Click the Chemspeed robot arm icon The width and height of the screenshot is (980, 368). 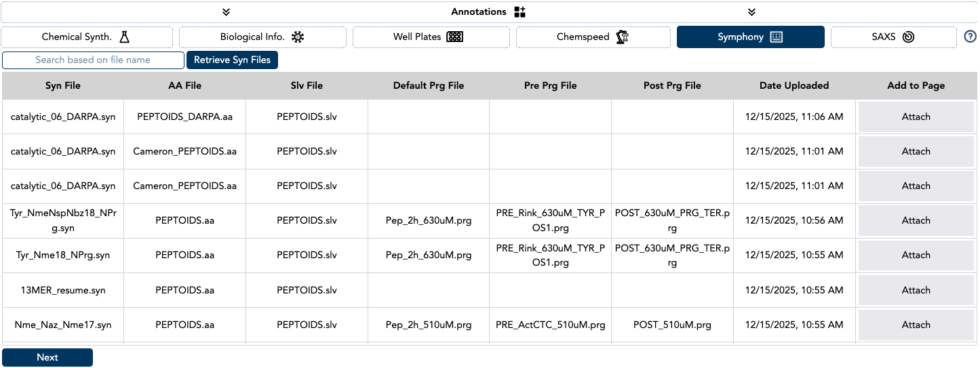coord(622,37)
